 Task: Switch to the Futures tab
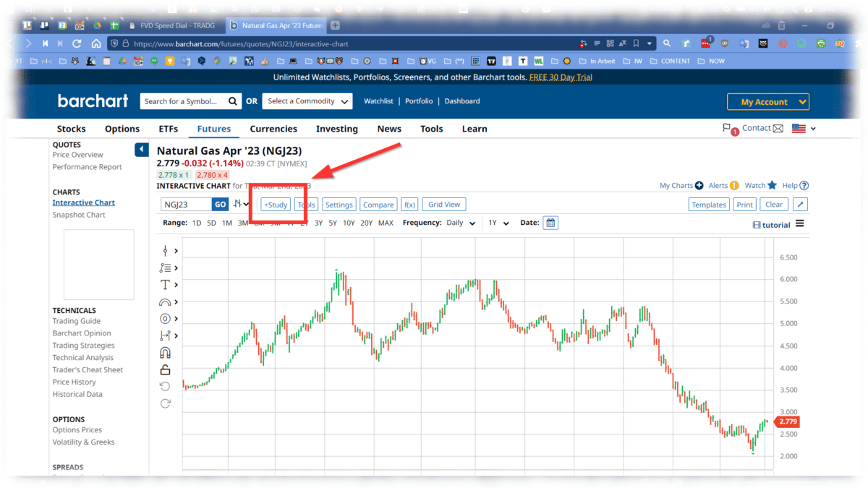tap(213, 128)
